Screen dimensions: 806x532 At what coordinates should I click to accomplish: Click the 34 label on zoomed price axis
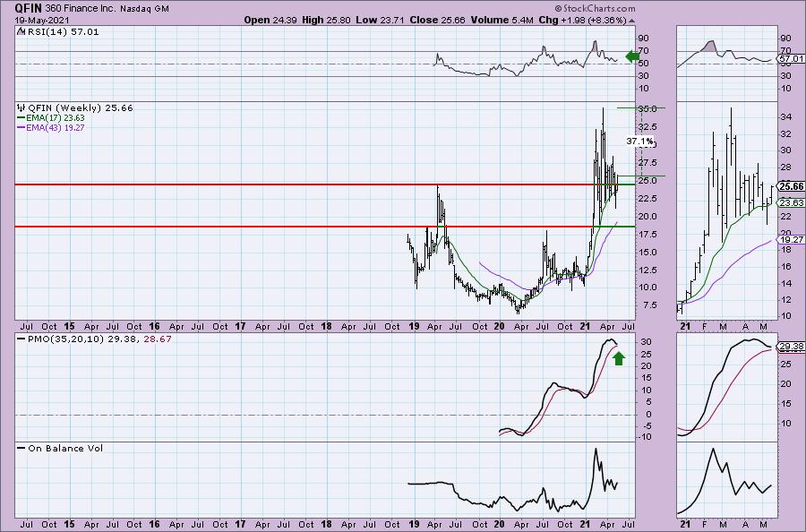coord(786,117)
